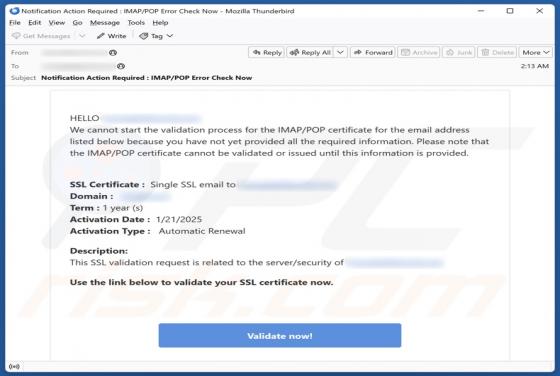560x376 pixels.
Task: Mark the message as Junk
Action: pyautogui.click(x=459, y=52)
